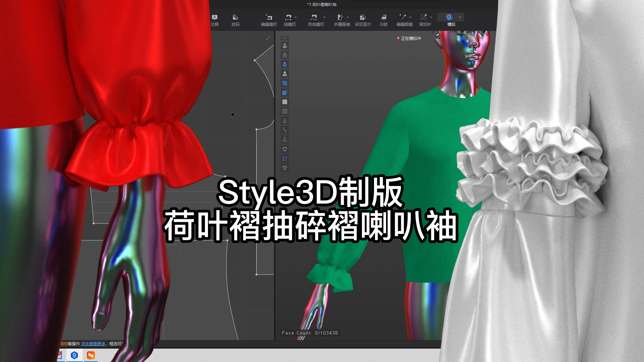Click the blue t-shirt sewing icon

click(285, 159)
